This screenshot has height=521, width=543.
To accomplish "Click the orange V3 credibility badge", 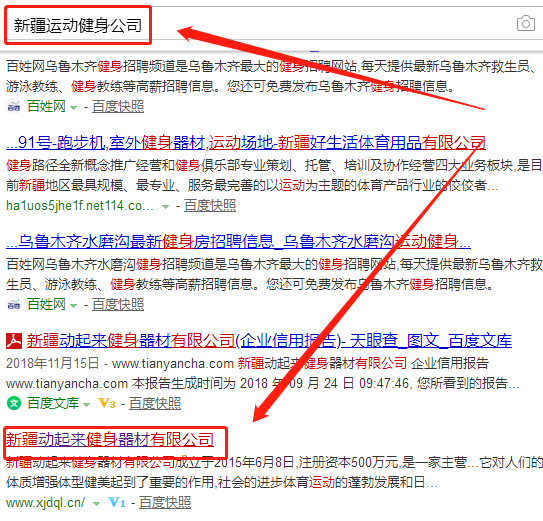I will [107, 403].
